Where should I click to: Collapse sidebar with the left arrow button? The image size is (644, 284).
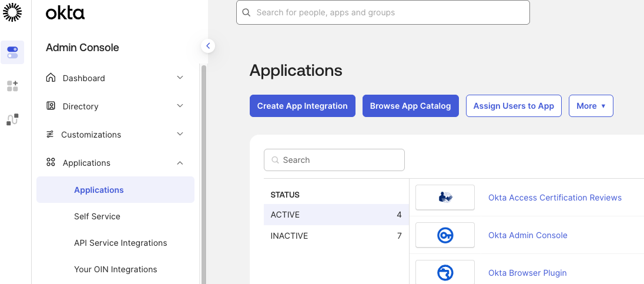pos(208,46)
